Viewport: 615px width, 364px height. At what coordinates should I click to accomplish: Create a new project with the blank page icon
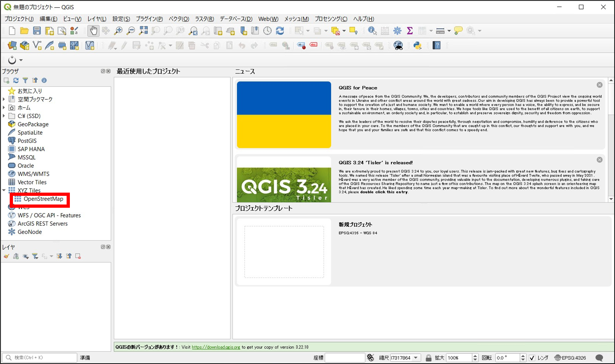click(12, 31)
